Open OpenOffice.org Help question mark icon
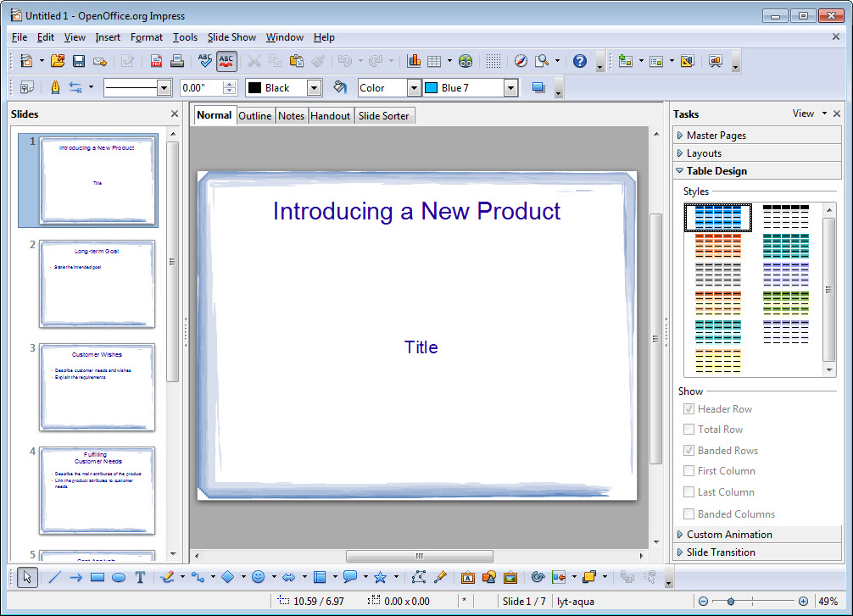The height and width of the screenshot is (616, 853). 580,61
